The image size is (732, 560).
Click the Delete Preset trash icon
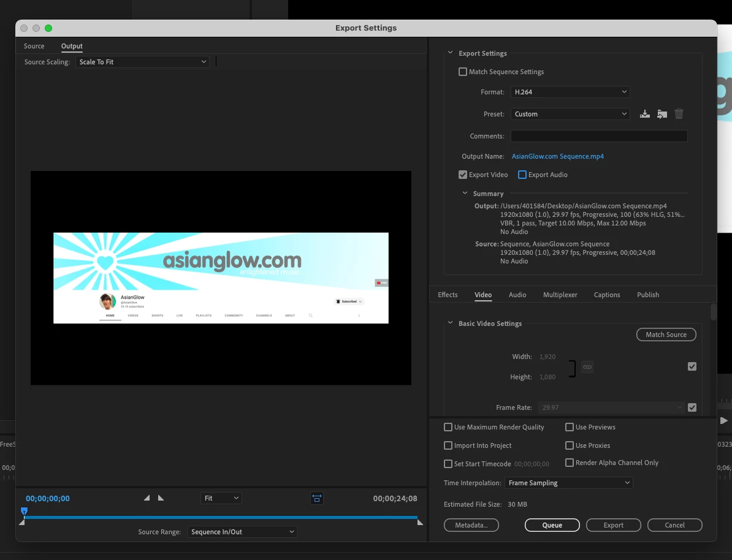point(679,114)
